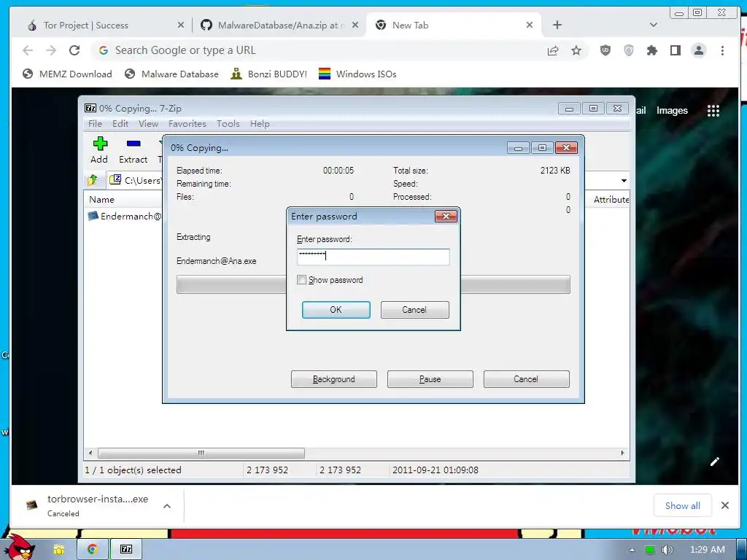Bookmark this page with the star icon
747x560 pixels.
576,50
